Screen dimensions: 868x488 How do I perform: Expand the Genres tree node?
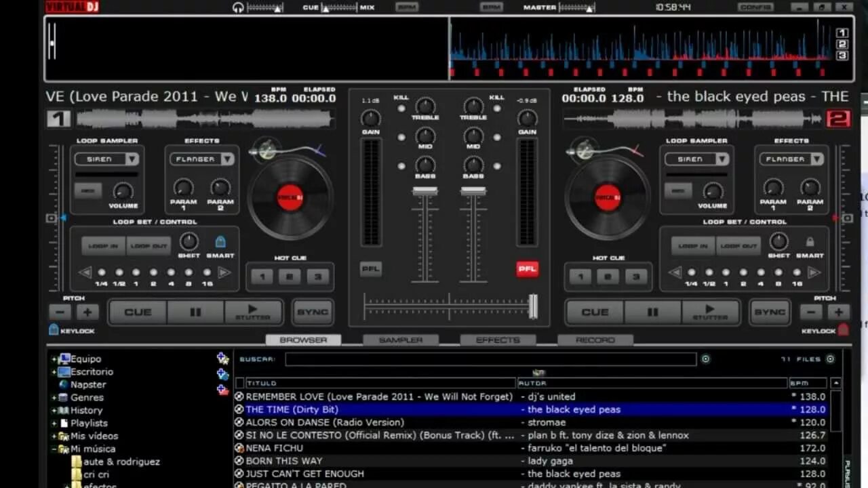tap(54, 398)
